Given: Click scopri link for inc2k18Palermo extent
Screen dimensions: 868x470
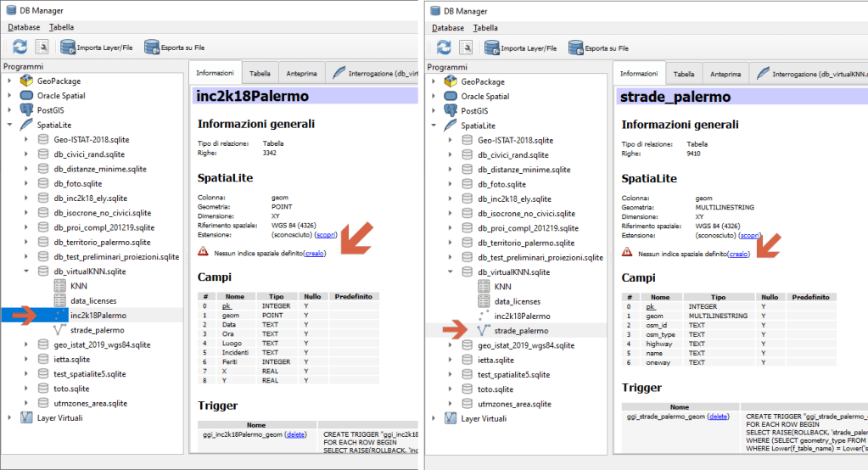Looking at the screenshot, I should (325, 234).
